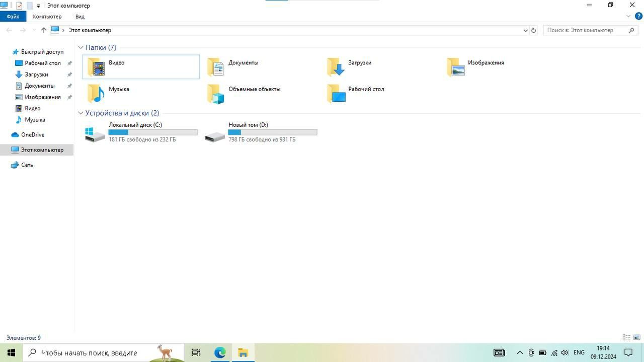
Task: Open the Видео folder in Папки
Action: (141, 67)
